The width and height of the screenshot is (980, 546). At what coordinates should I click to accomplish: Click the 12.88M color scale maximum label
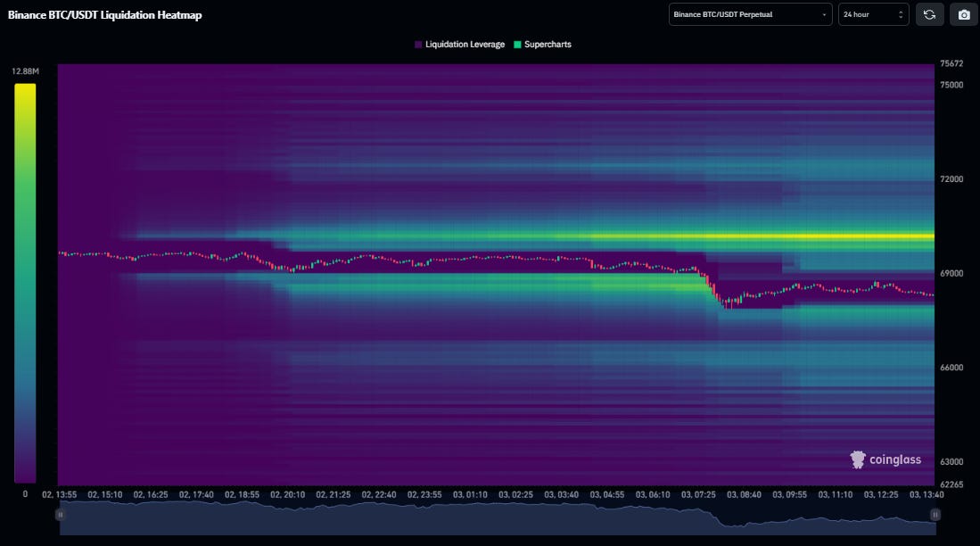[x=25, y=71]
